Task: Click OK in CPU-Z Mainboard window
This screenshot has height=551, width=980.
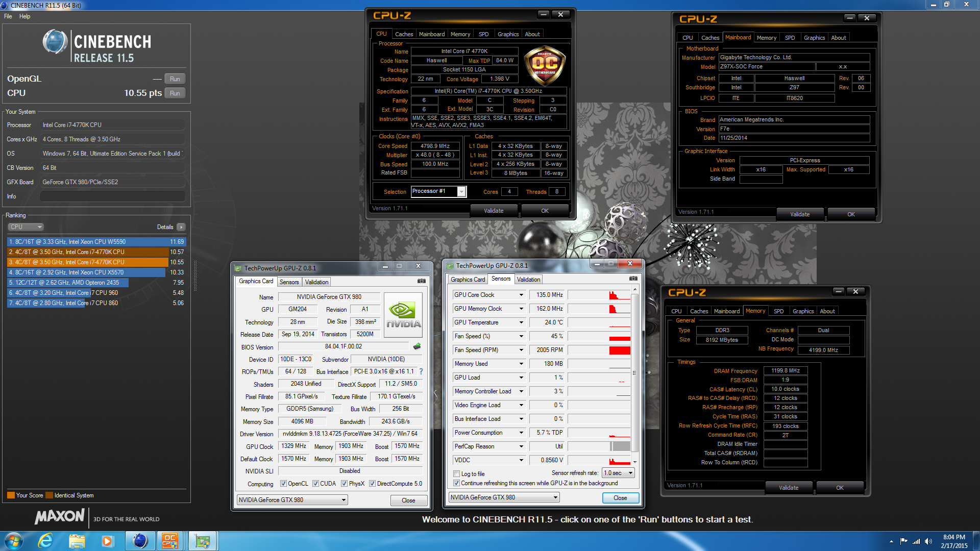Action: coord(851,214)
